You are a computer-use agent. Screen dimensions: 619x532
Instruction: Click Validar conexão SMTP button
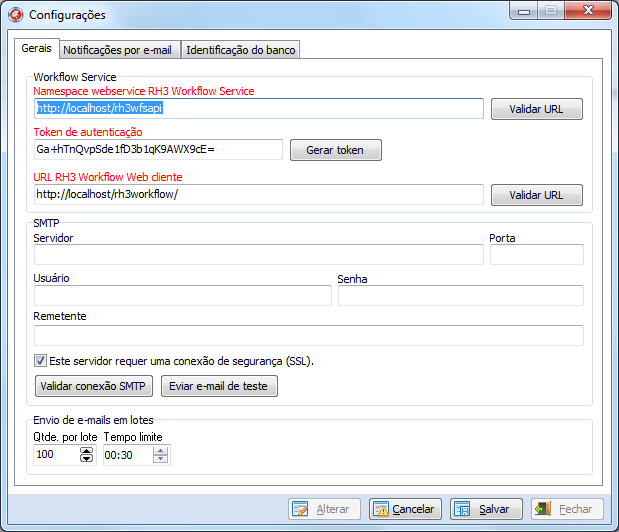pos(93,386)
